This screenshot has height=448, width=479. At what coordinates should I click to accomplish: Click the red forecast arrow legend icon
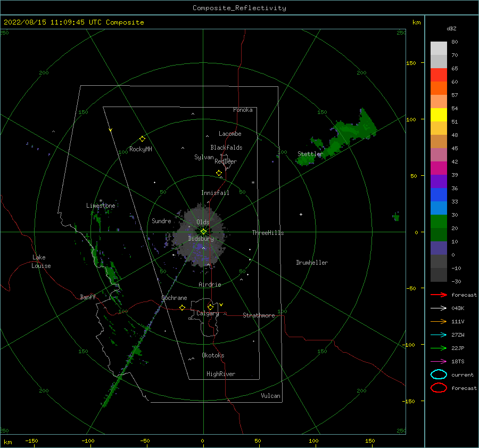tap(439, 295)
